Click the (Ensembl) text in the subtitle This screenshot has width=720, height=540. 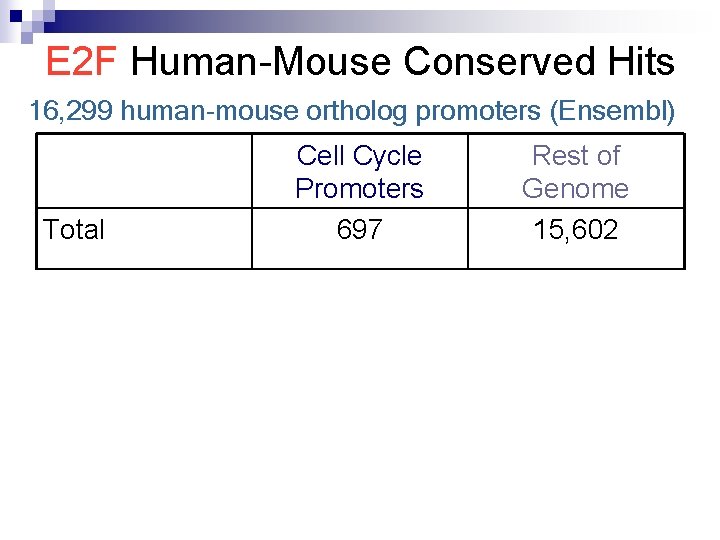pos(612,111)
